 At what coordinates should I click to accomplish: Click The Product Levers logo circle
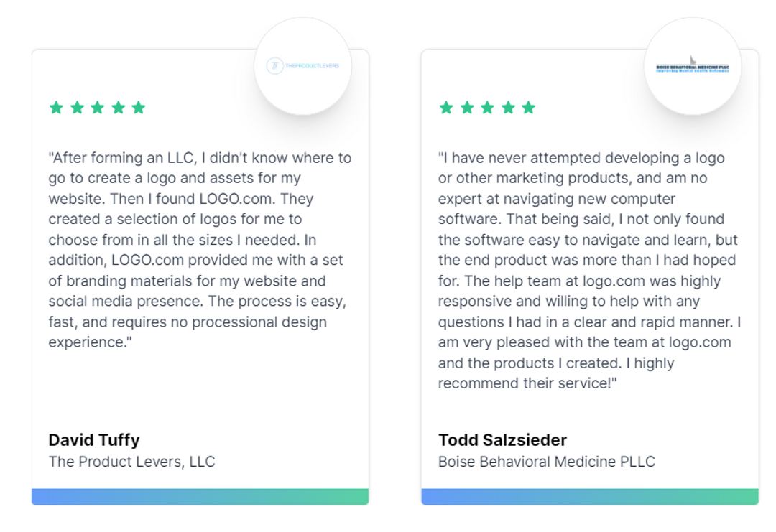pos(303,66)
